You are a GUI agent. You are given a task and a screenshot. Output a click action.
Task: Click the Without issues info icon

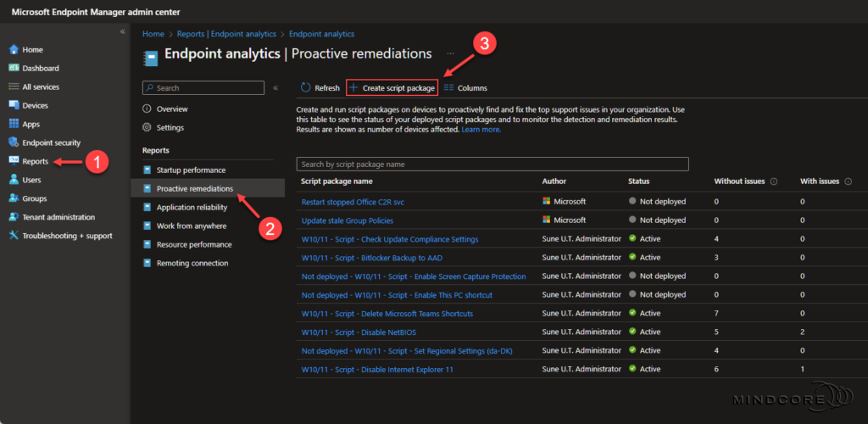(x=774, y=181)
